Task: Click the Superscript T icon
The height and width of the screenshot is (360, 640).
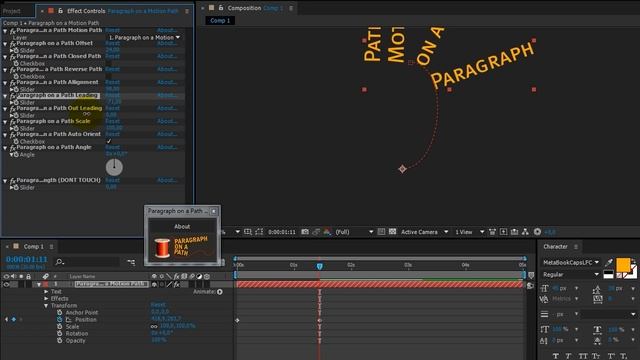Action: pos(611,356)
